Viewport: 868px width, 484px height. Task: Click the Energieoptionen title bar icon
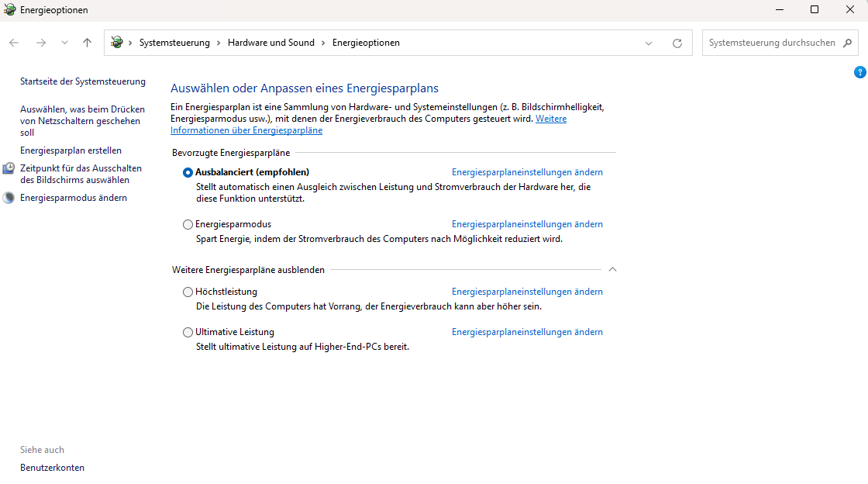(x=9, y=10)
